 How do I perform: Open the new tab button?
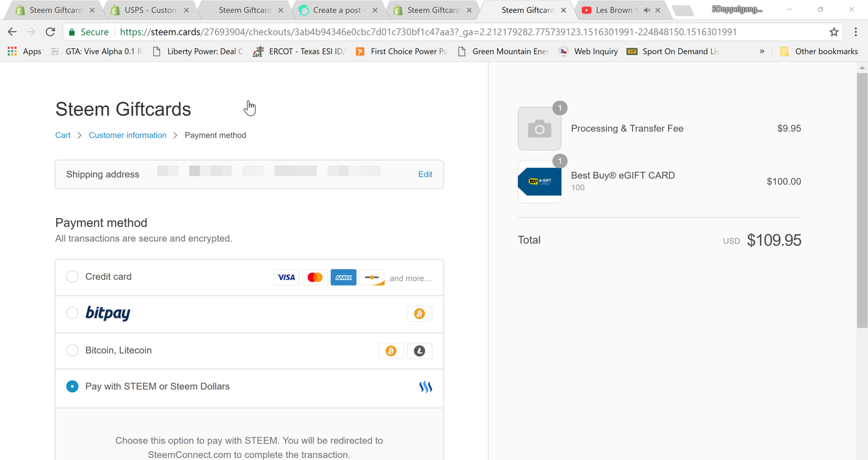point(683,10)
